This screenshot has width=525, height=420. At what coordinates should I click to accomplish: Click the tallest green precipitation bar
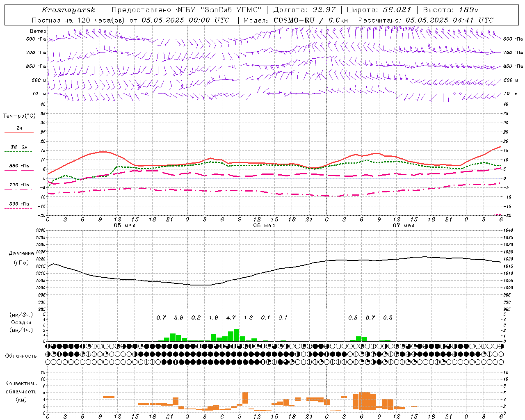tap(237, 335)
